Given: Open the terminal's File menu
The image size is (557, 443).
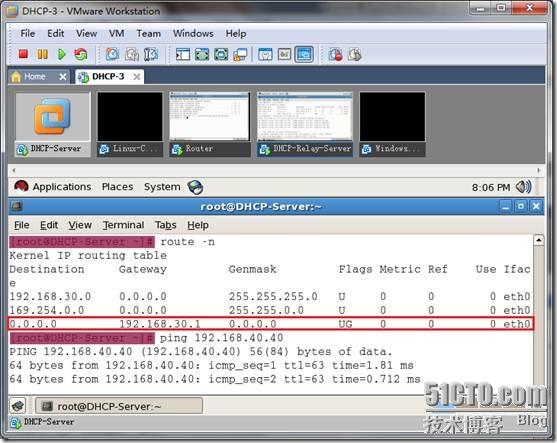Looking at the screenshot, I should [x=22, y=225].
